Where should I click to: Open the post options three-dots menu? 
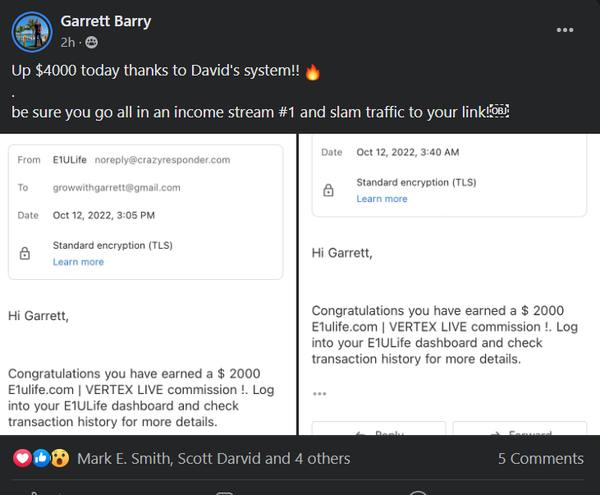(x=566, y=30)
